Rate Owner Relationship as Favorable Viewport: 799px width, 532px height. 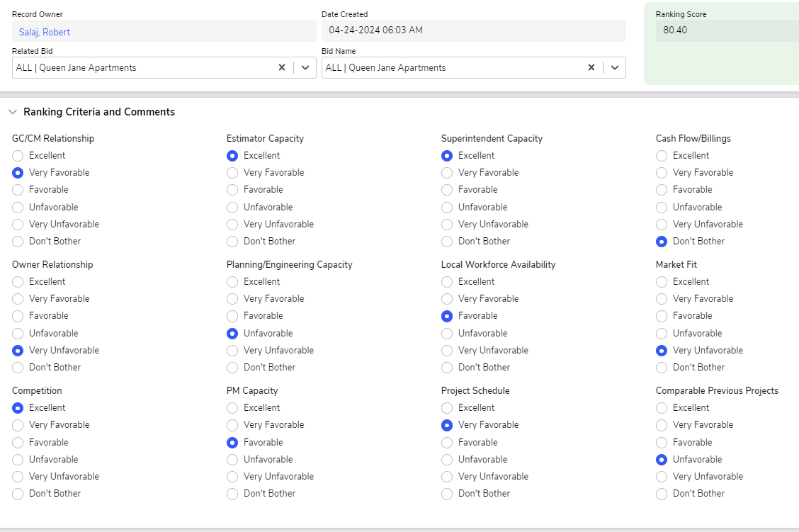coord(17,316)
